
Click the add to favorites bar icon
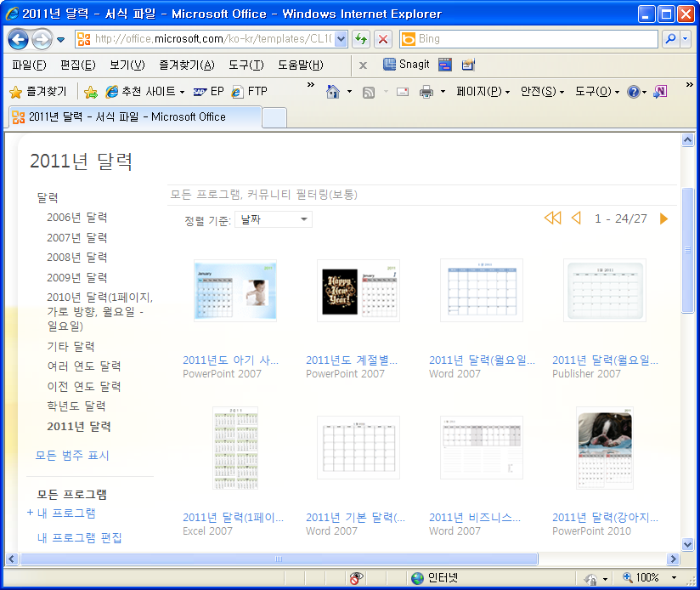91,92
